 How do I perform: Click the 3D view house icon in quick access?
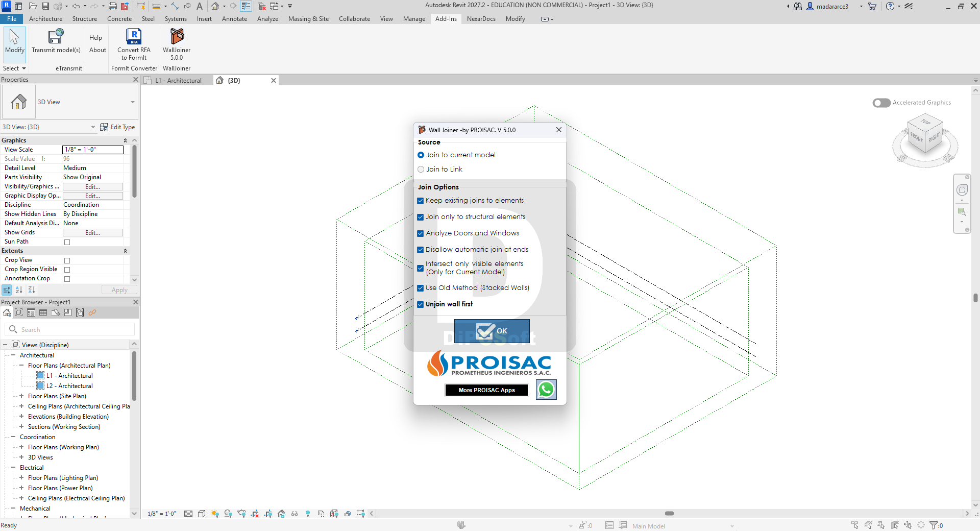[x=215, y=6]
